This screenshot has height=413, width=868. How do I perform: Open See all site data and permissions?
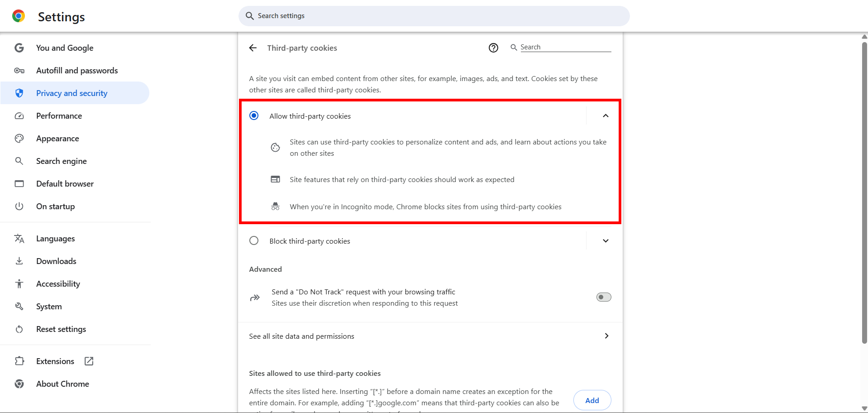coord(429,336)
